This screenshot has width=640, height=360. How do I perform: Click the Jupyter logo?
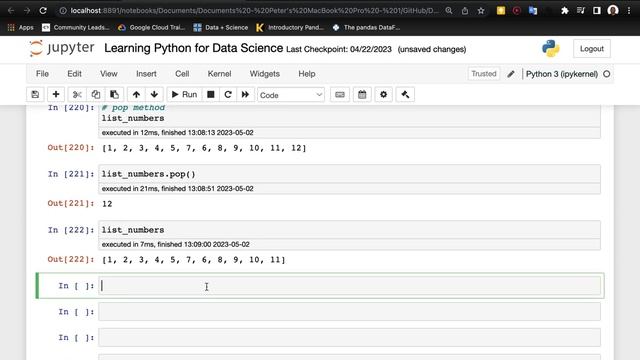coord(62,48)
